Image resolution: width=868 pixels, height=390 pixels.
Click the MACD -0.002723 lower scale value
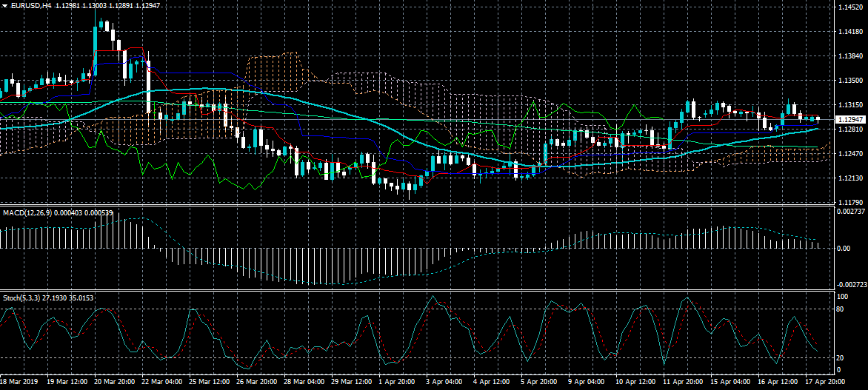click(x=849, y=284)
